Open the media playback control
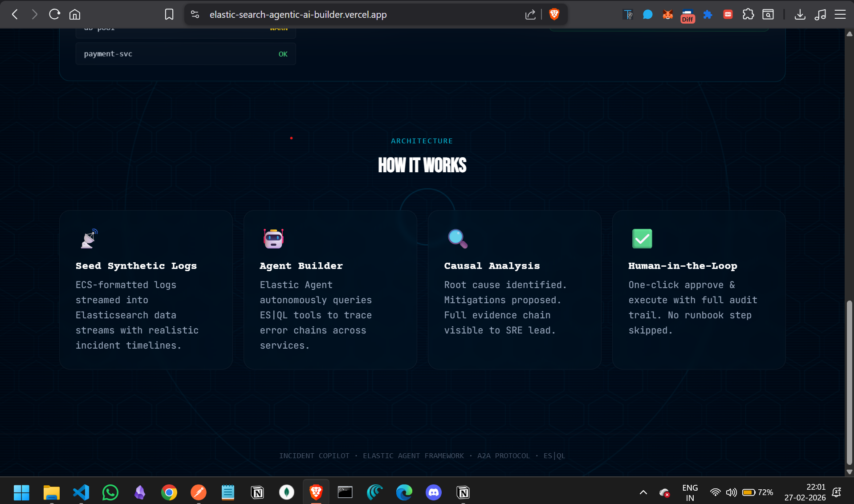854x504 pixels. (x=820, y=14)
